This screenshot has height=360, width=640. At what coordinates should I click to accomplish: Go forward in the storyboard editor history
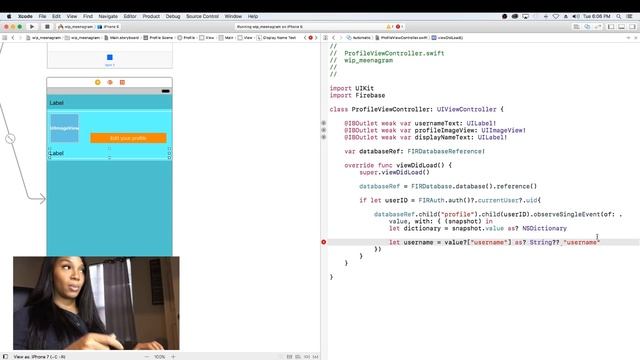(x=20, y=38)
